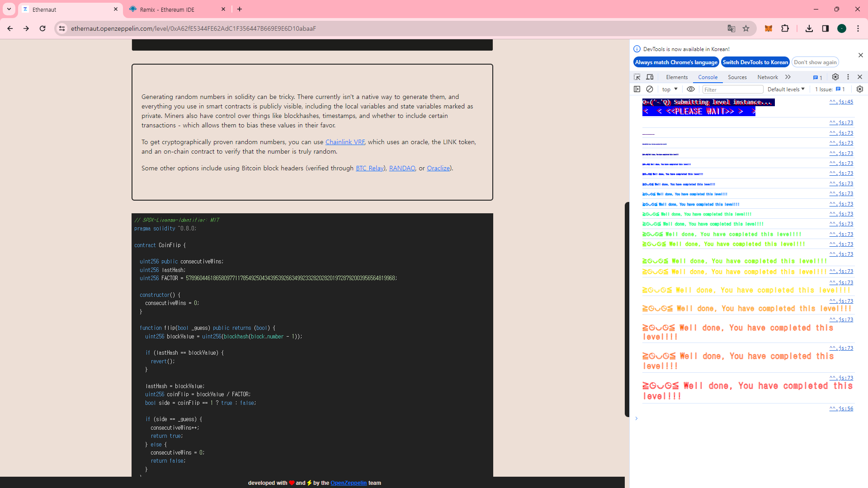Close the DevTools panel
The width and height of the screenshot is (868, 488).
point(860,77)
